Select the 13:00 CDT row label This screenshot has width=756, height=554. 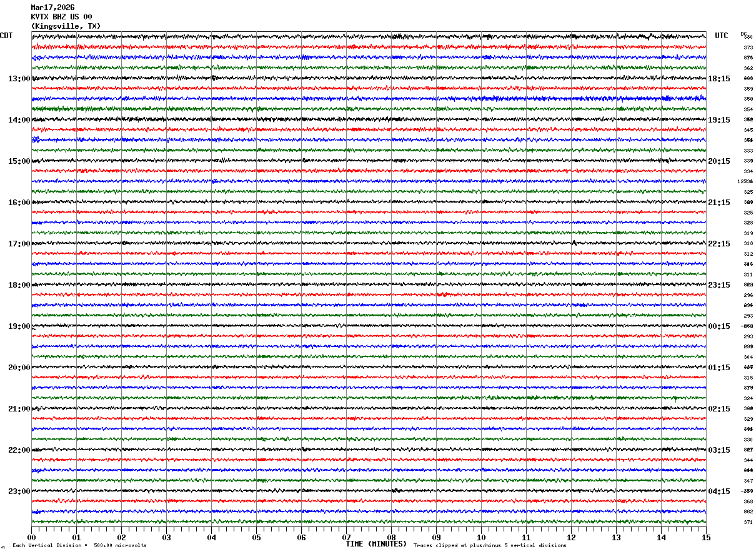[19, 79]
